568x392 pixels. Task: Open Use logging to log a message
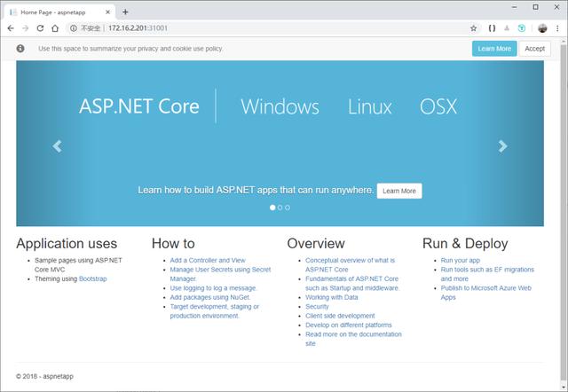(213, 288)
